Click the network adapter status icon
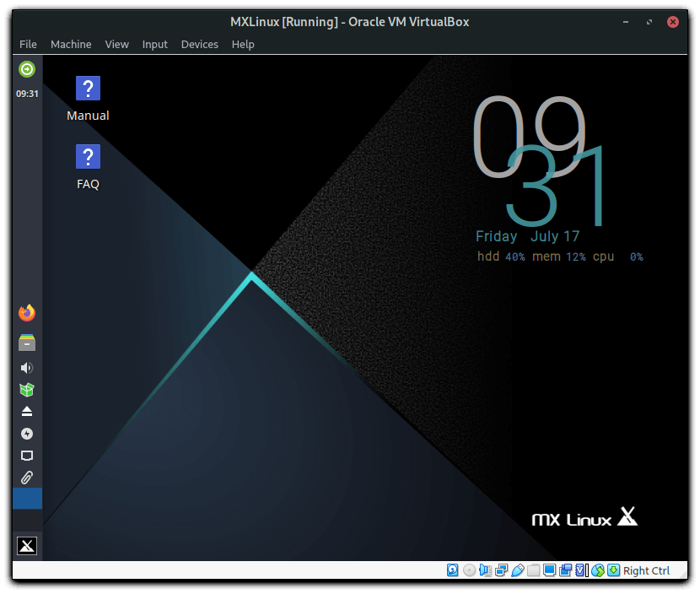Viewport: 700px width, 594px height. point(501,570)
